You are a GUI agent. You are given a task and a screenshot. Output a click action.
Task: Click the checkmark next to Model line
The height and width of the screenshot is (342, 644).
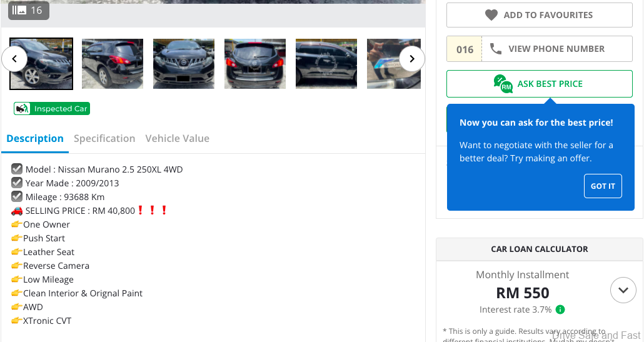tap(17, 169)
